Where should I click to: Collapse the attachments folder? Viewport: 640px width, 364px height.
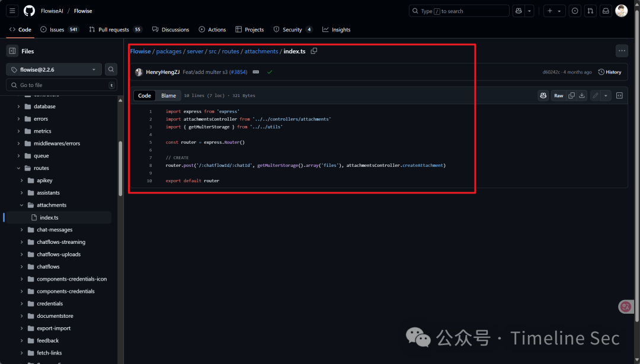22,205
